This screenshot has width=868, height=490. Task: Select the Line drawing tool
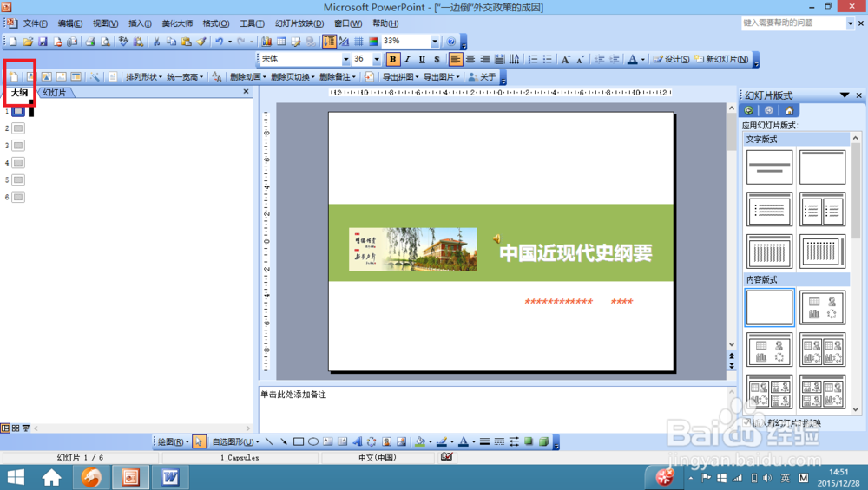[x=269, y=441]
